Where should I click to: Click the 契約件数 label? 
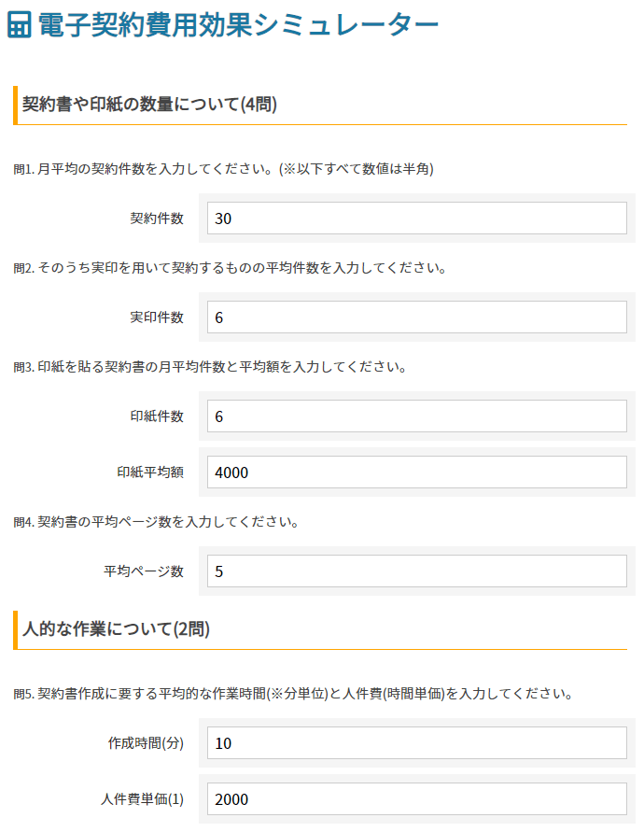click(x=157, y=219)
